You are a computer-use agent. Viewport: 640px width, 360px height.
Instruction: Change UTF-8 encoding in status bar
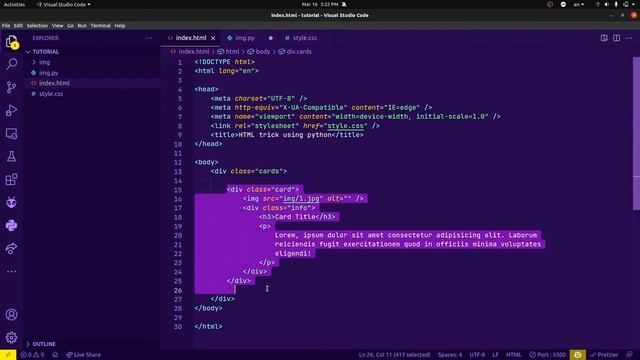tap(477, 355)
